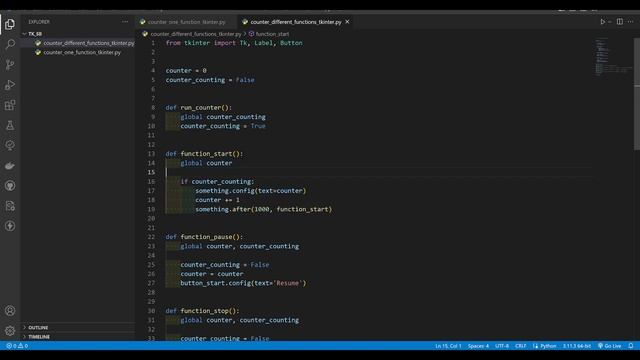Select interpreter 3.11.3 64-bit
640x360 pixels.
point(577,346)
